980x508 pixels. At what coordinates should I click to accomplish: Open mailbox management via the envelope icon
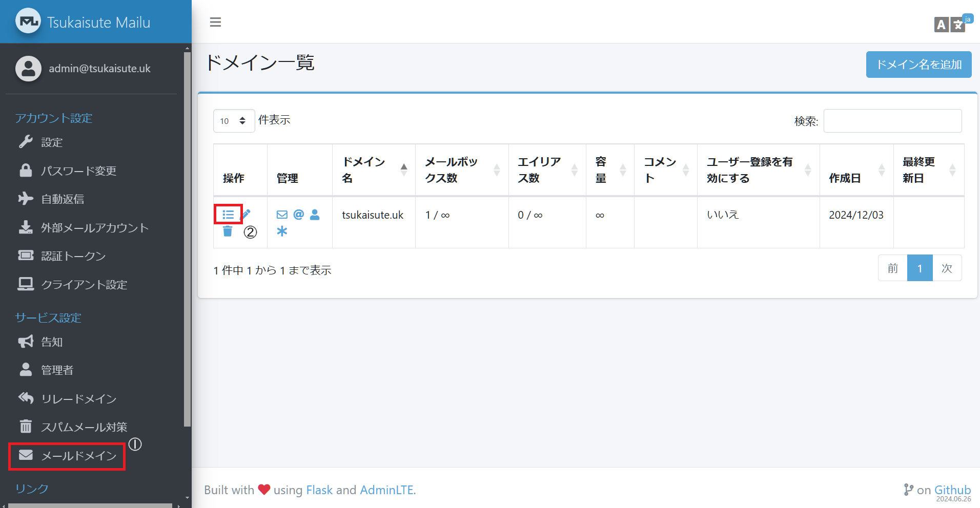pos(282,215)
